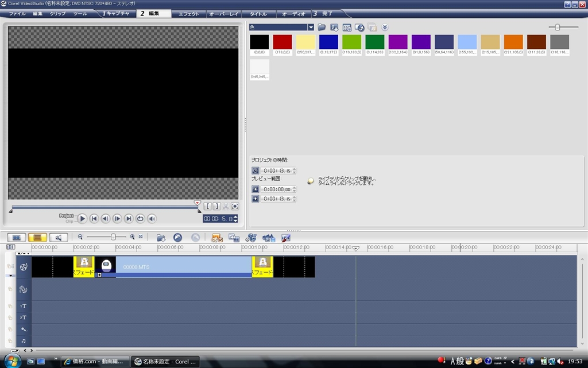Switch to Timeline view mode
Screen dimensions: 588x368
(x=37, y=237)
